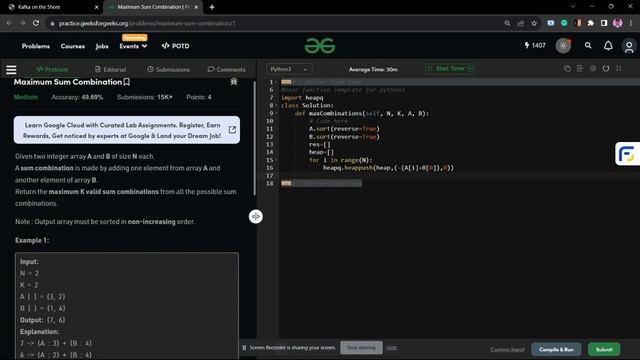Open the user profile avatar
640x360 pixels.
pyautogui.click(x=629, y=46)
